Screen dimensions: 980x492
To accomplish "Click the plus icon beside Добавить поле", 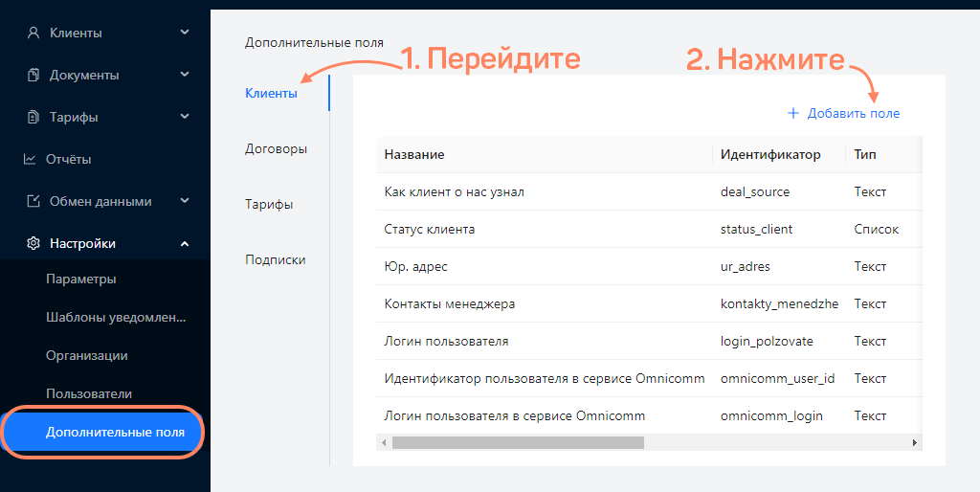I will click(793, 113).
